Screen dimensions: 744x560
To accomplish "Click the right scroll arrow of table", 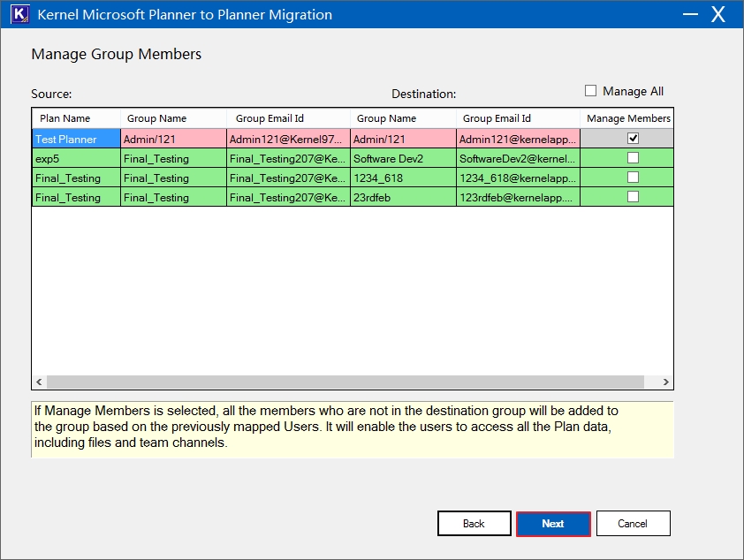I will (x=665, y=382).
